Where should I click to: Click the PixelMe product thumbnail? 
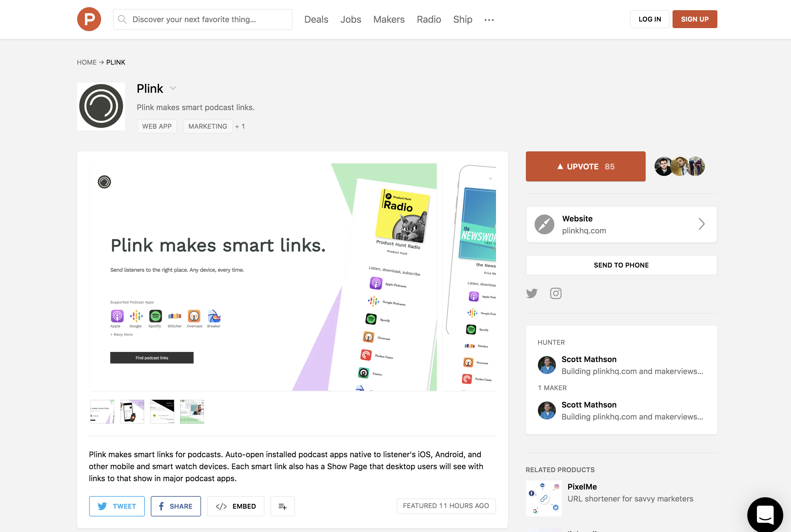point(544,498)
